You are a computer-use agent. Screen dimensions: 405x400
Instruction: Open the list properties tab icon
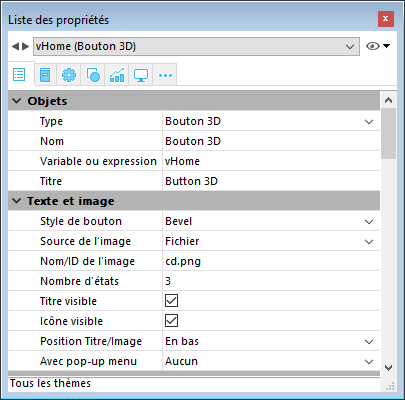pos(19,74)
